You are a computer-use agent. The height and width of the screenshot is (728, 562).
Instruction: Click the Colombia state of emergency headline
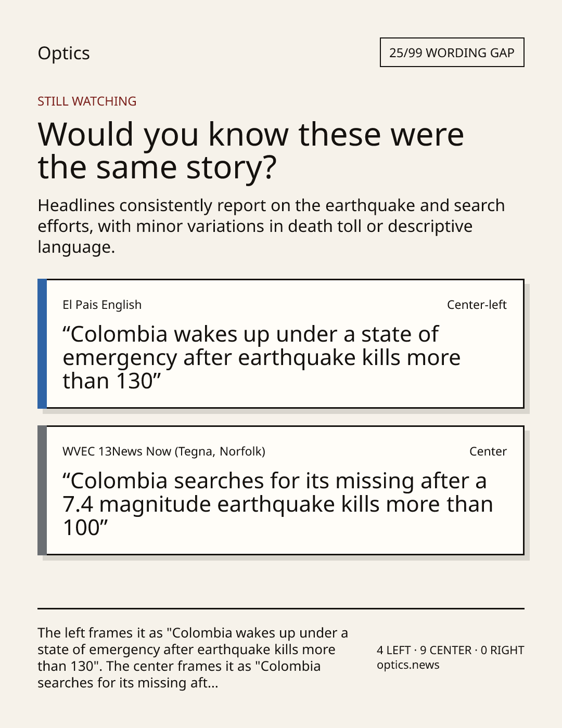pos(261,358)
